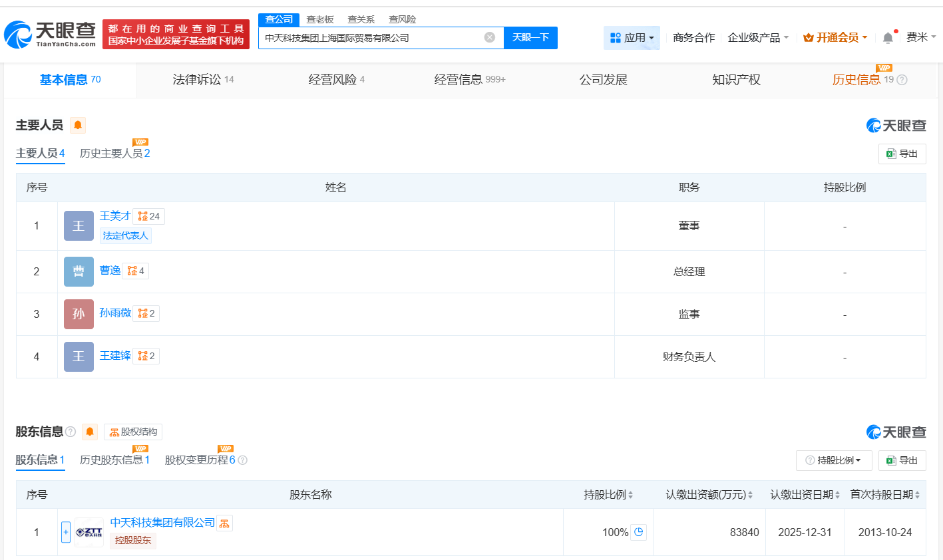Open the pie chart icon beside 100% shareholding
The height and width of the screenshot is (560, 943).
pos(638,532)
